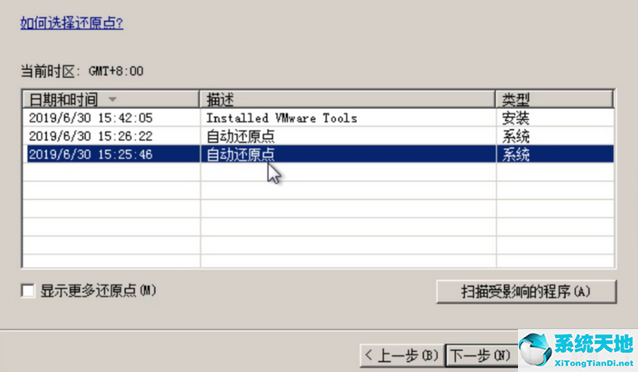Click the 描述 column header
638x372 pixels.
(347, 99)
